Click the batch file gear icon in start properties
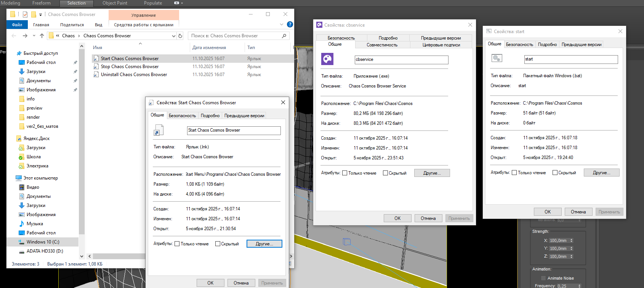The width and height of the screenshot is (644, 288). pyautogui.click(x=497, y=58)
